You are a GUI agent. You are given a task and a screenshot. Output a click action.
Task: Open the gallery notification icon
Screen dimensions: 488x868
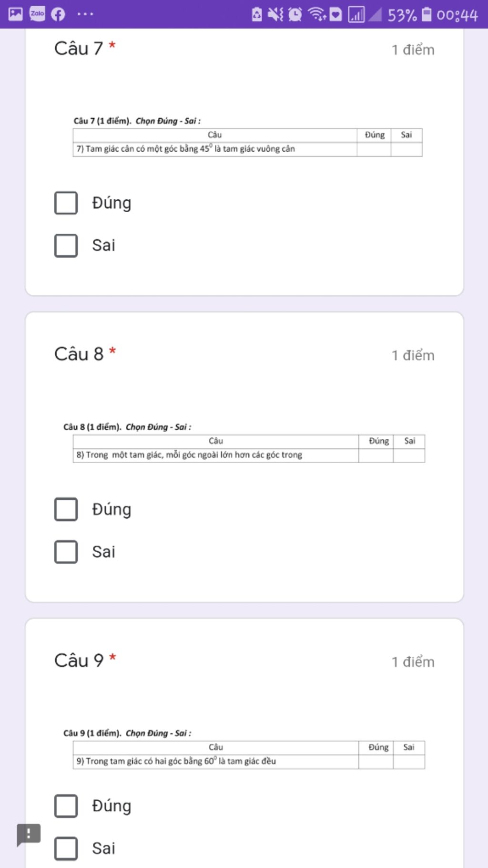16,14
